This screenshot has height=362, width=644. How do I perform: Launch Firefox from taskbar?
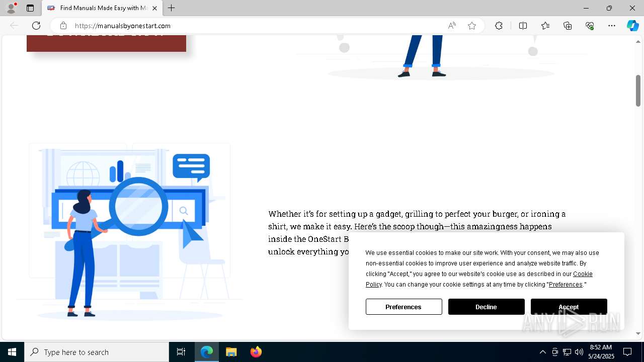tap(256, 352)
